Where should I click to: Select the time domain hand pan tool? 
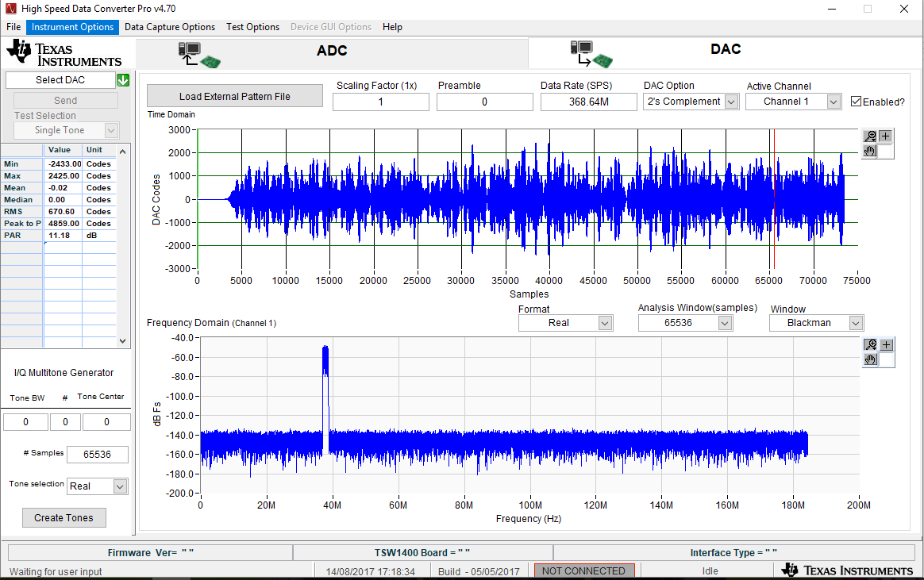pos(870,151)
